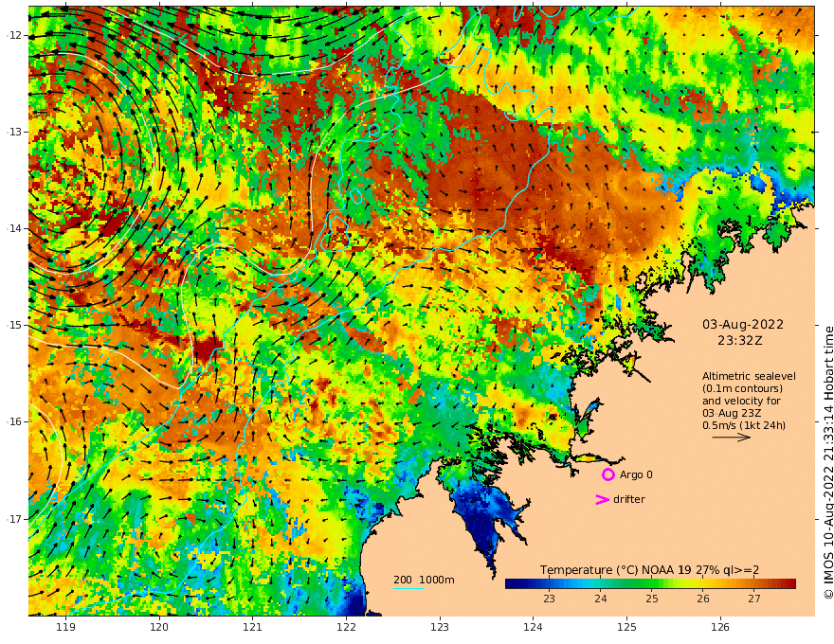Click the 'Argo 0' legend label
The height and width of the screenshot is (644, 834).
pyautogui.click(x=636, y=474)
